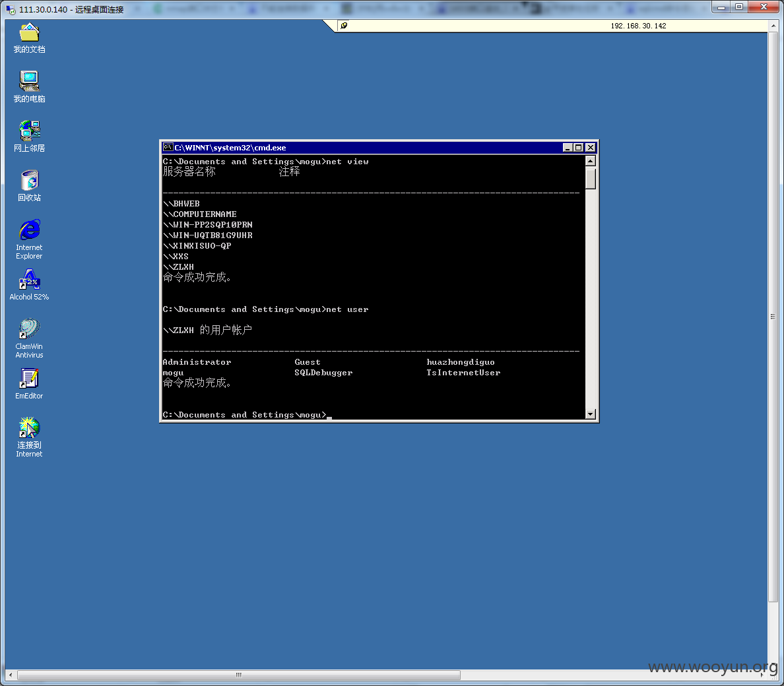The height and width of the screenshot is (686, 784).
Task: Minimize the cmd.exe window
Action: point(568,147)
